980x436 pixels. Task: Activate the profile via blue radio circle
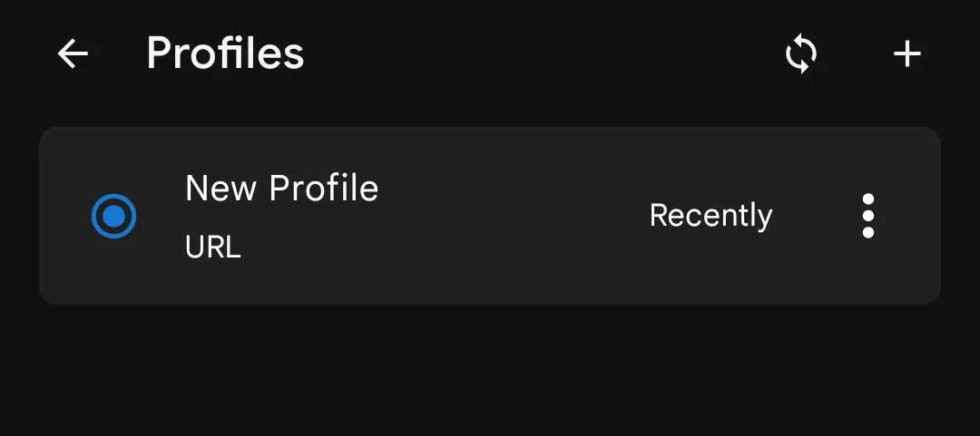(113, 216)
